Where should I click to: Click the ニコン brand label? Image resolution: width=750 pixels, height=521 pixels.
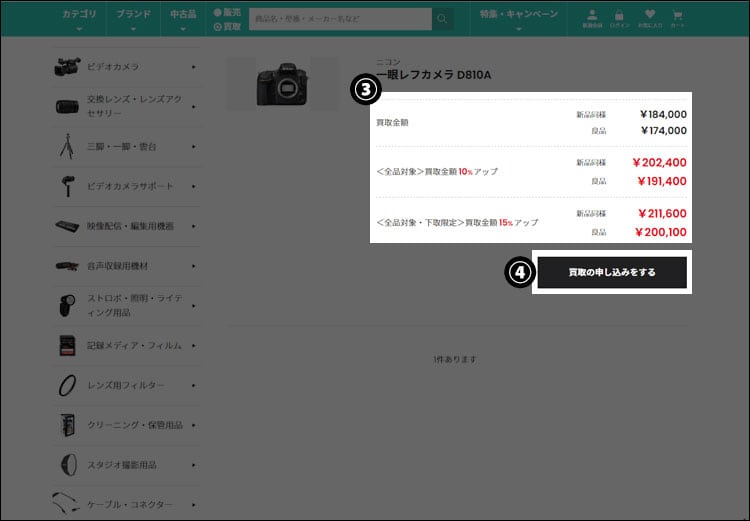point(388,62)
